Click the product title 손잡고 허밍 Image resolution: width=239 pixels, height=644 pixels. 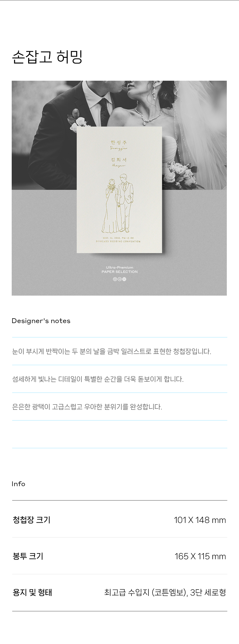coord(47,57)
